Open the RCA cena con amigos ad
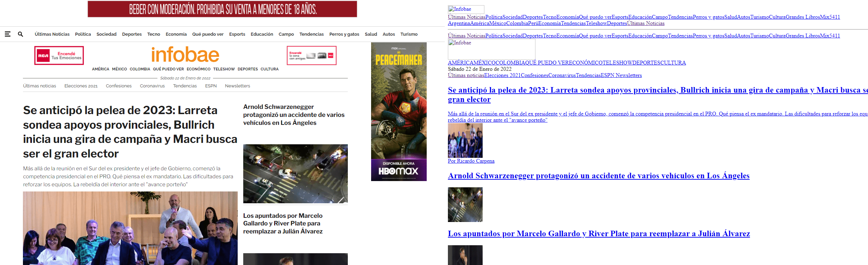The width and height of the screenshot is (868, 265). pos(312,55)
